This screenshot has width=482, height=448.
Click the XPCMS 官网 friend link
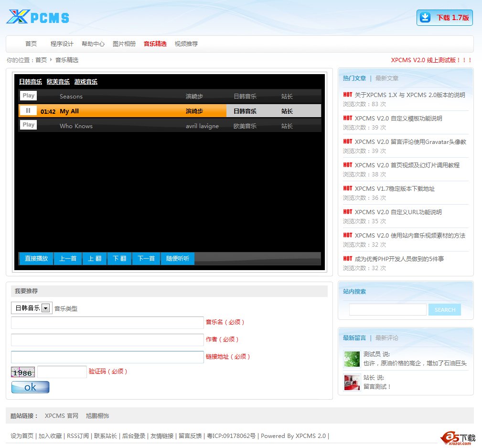[62, 415]
